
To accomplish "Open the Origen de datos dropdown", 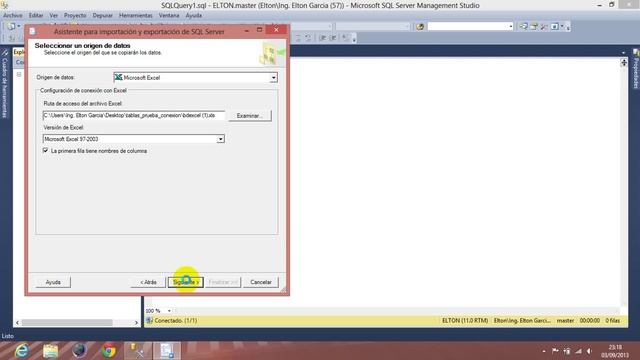I will click(273, 78).
